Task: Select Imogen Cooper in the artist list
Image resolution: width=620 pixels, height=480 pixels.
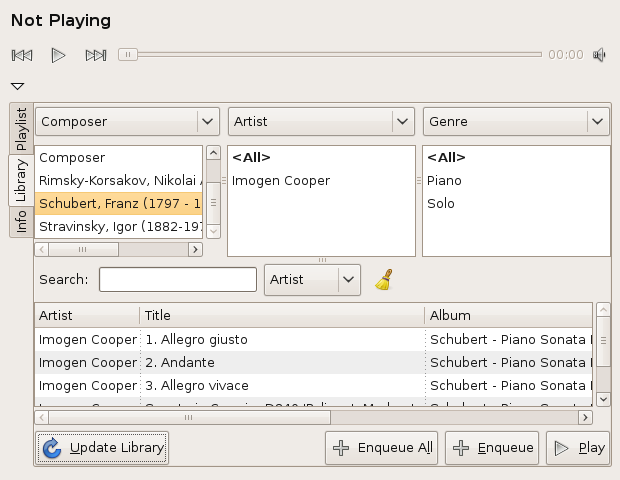Action: 281,181
